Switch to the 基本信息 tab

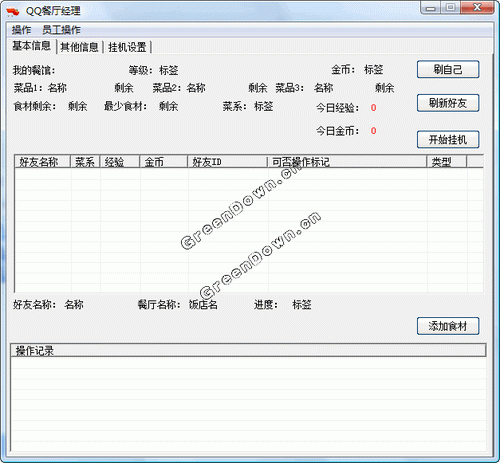(x=31, y=46)
